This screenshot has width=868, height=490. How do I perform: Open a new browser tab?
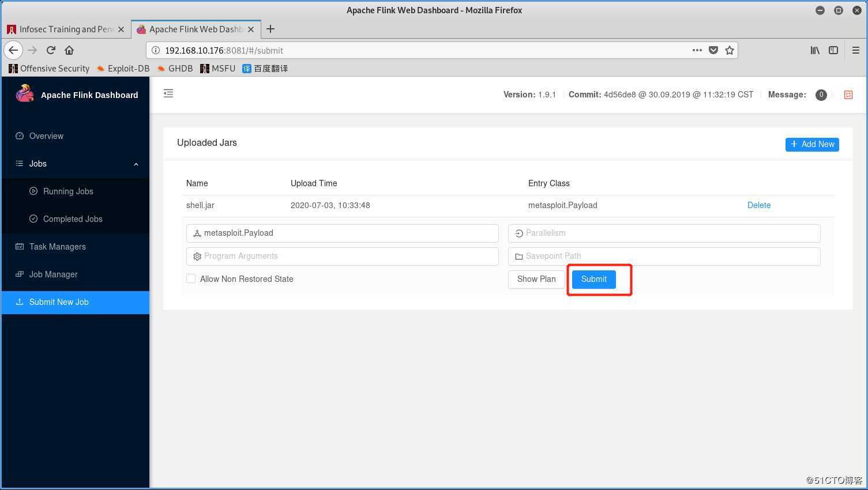(270, 29)
